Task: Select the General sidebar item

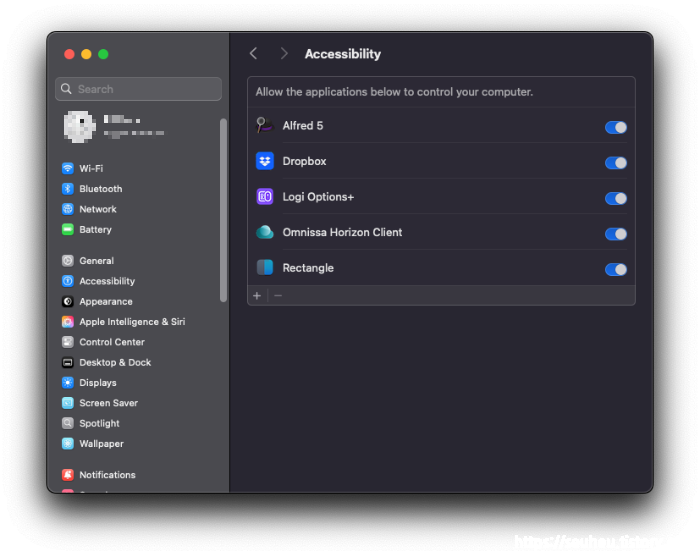Action: (96, 261)
